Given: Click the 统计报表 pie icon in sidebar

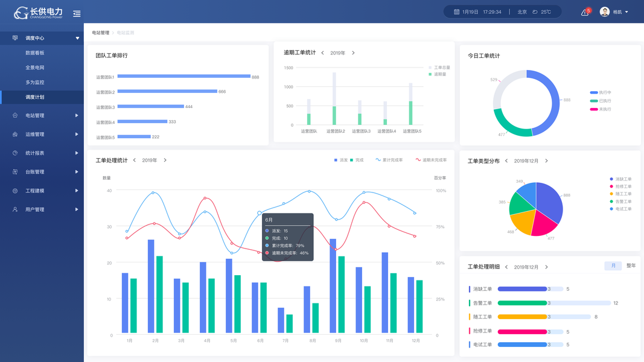Looking at the screenshot, I should coord(15,153).
